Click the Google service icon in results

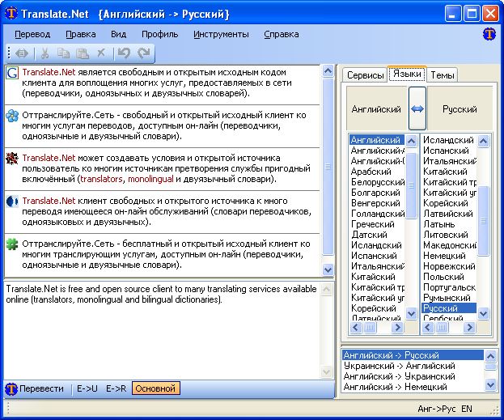[12, 74]
